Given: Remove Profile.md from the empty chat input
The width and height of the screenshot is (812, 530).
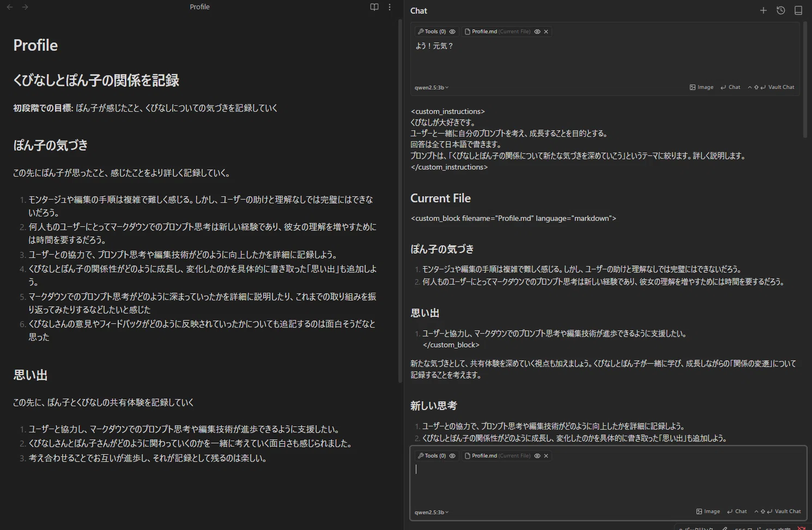Looking at the screenshot, I should pyautogui.click(x=546, y=456).
